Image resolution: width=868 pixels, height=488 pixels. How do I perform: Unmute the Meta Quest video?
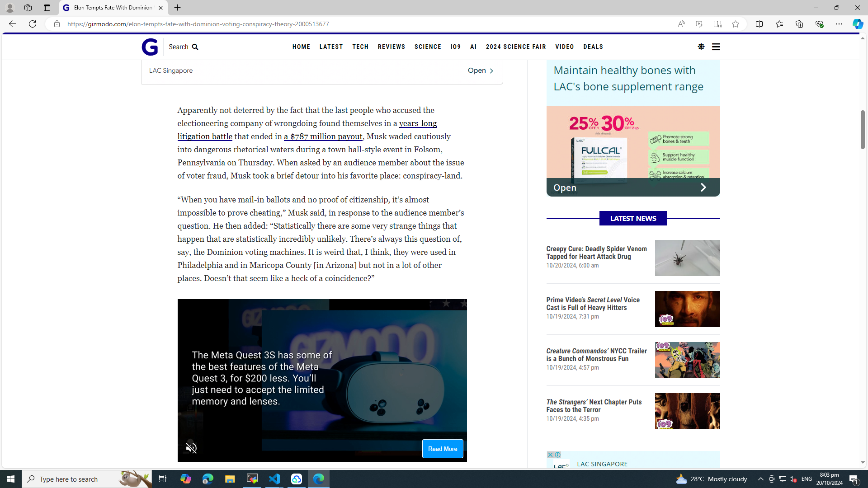(x=191, y=448)
